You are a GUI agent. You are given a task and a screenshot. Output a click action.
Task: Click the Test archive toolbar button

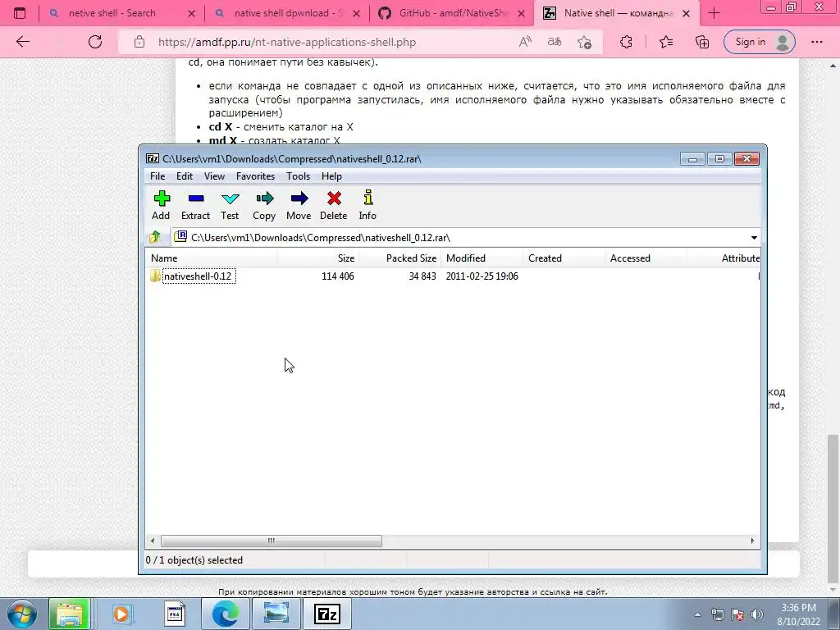[230, 205]
